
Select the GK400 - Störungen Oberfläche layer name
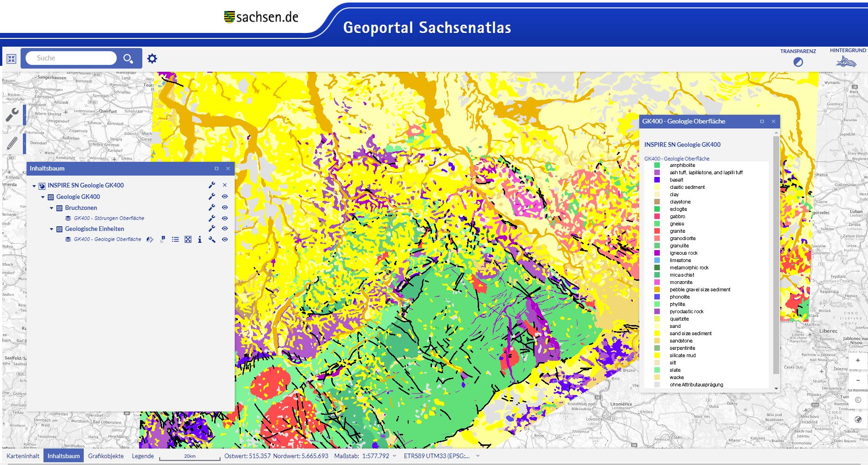click(x=109, y=219)
